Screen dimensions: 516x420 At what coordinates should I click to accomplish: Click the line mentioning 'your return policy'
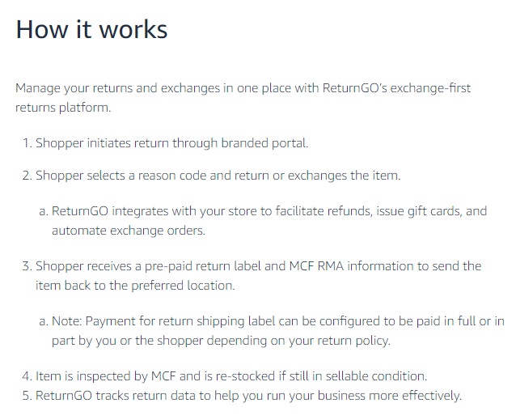pyautogui.click(x=221, y=341)
